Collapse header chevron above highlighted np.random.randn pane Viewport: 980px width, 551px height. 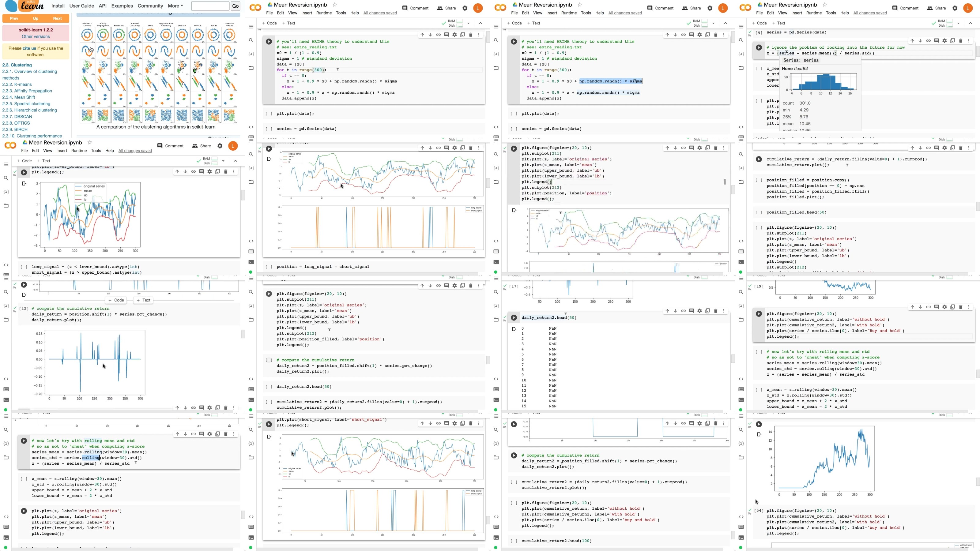(725, 23)
